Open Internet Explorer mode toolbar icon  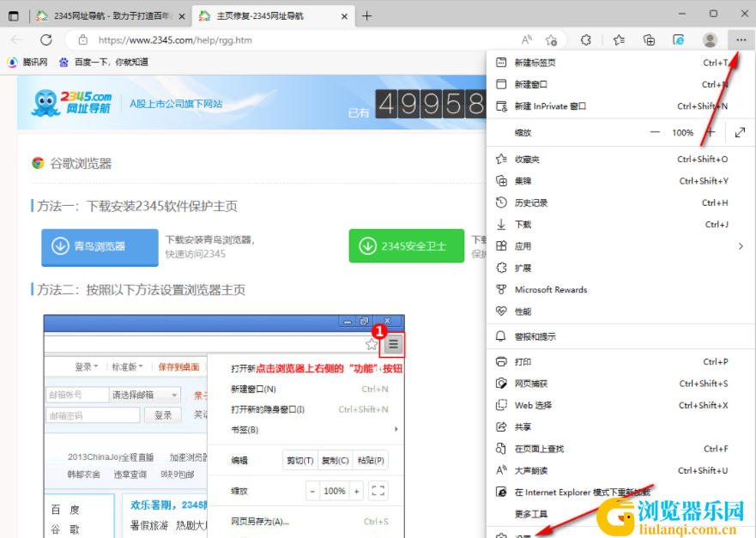(x=679, y=40)
